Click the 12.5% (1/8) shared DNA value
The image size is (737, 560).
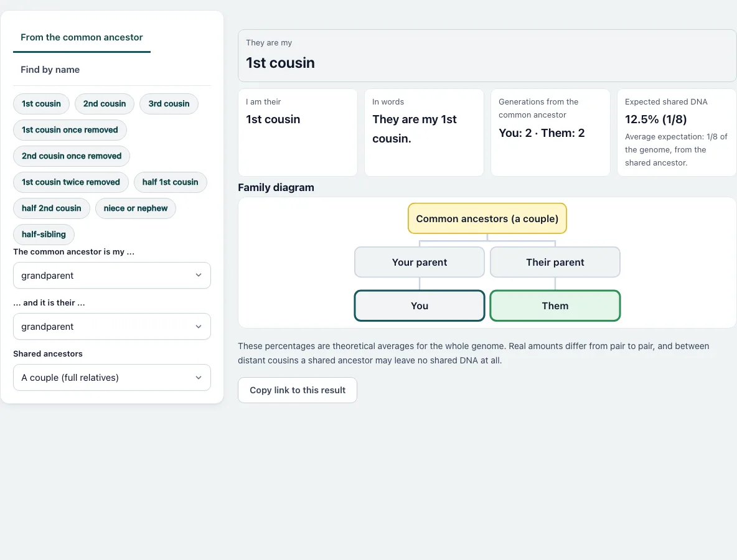pos(655,119)
